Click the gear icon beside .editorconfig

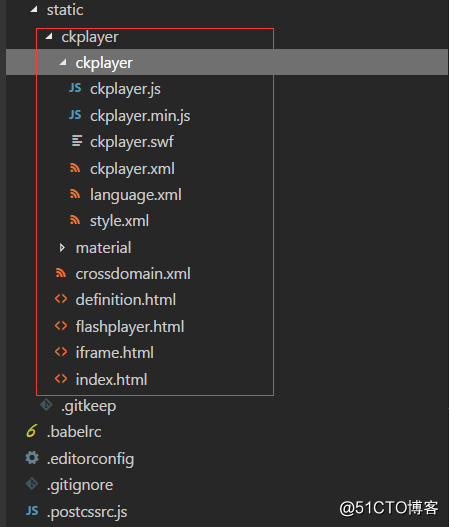32,458
